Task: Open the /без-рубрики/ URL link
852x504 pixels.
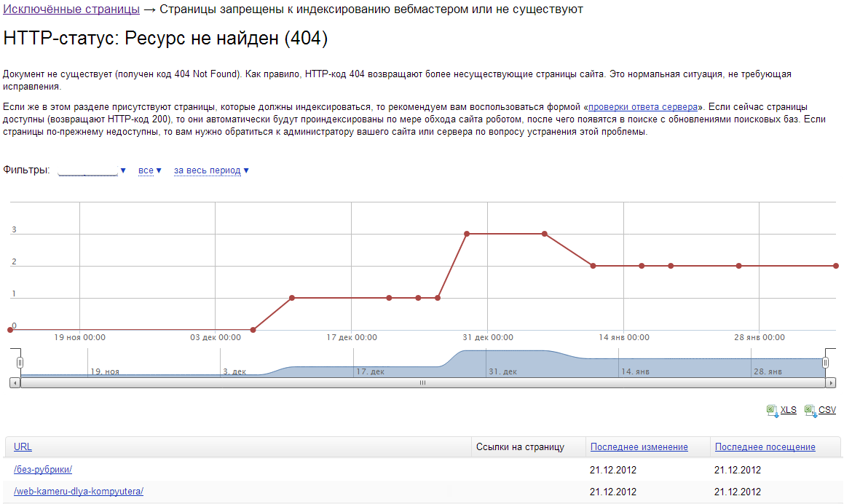Action: tap(43, 470)
